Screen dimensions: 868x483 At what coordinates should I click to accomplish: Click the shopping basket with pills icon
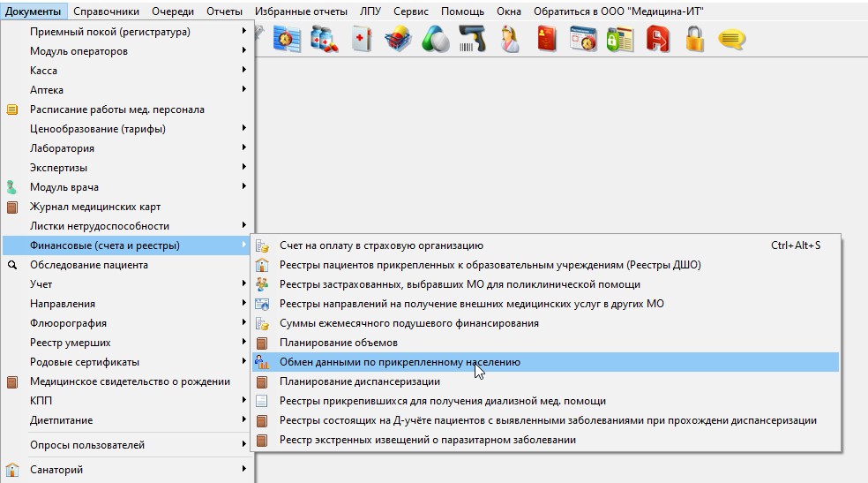399,40
